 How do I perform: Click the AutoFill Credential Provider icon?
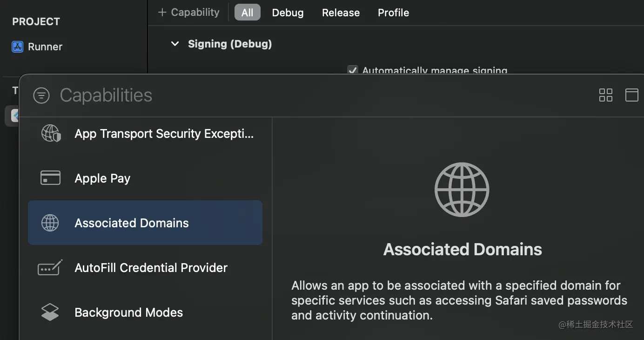coord(50,267)
